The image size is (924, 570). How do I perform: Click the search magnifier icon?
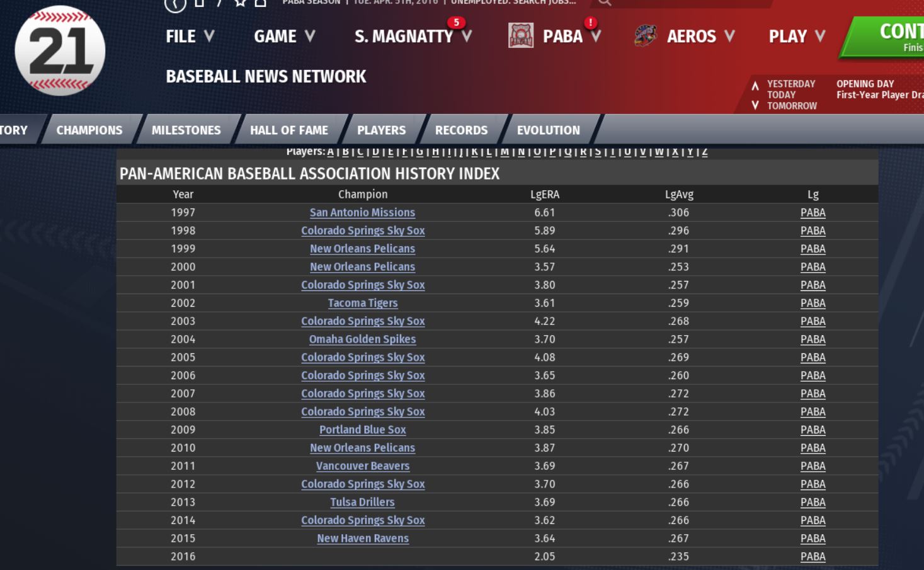(x=605, y=3)
